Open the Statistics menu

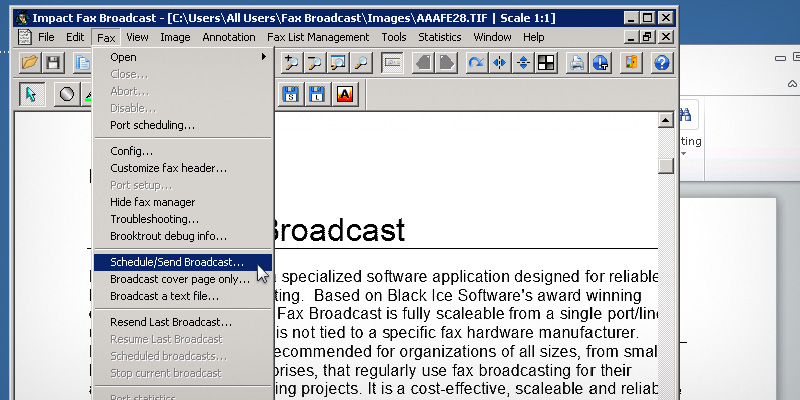pyautogui.click(x=439, y=37)
